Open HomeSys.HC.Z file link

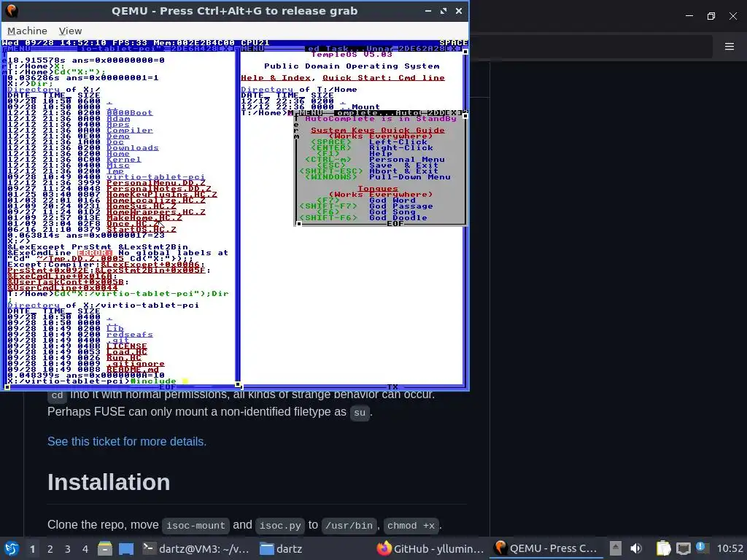coord(142,206)
